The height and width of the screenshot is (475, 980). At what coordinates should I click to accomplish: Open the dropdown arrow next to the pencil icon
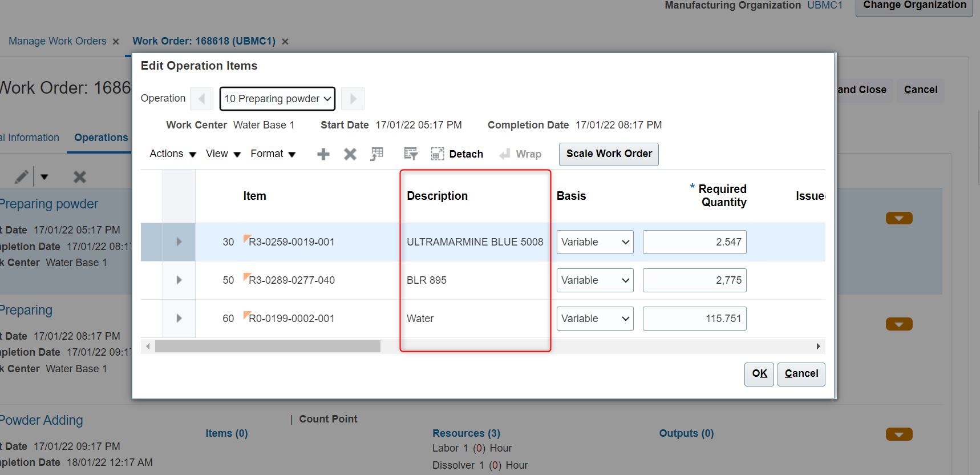tap(44, 177)
